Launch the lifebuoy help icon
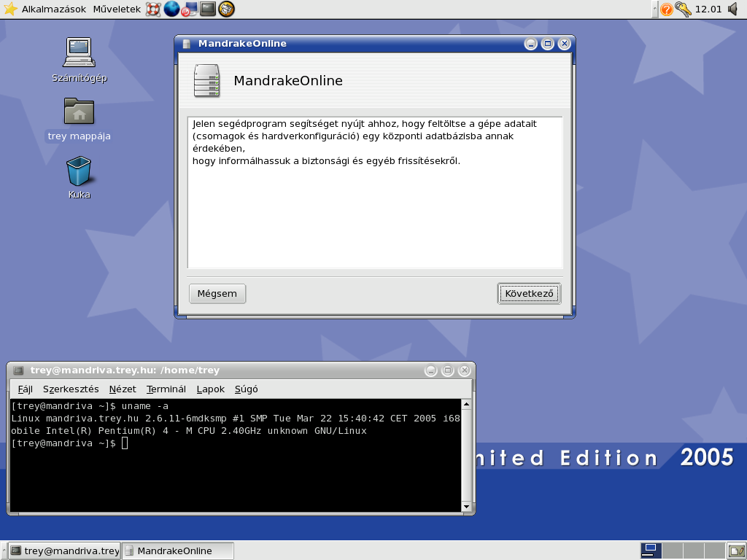747x560 pixels. 153,9
